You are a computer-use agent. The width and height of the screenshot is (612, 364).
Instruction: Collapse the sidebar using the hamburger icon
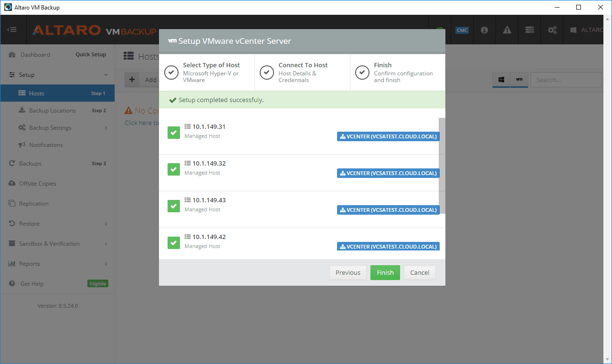pos(12,30)
